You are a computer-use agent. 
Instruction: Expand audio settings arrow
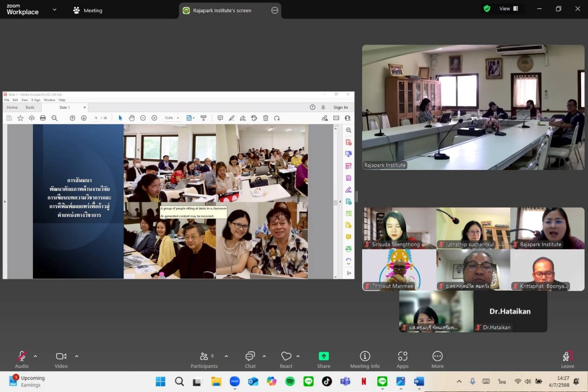tap(35, 356)
